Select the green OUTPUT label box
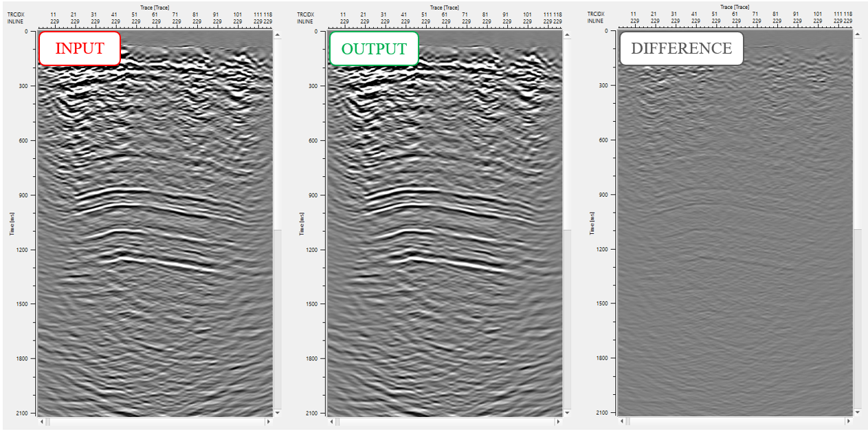 click(x=373, y=49)
